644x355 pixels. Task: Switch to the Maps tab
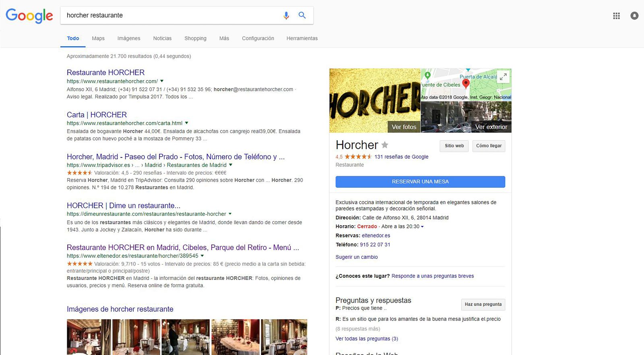pyautogui.click(x=98, y=38)
